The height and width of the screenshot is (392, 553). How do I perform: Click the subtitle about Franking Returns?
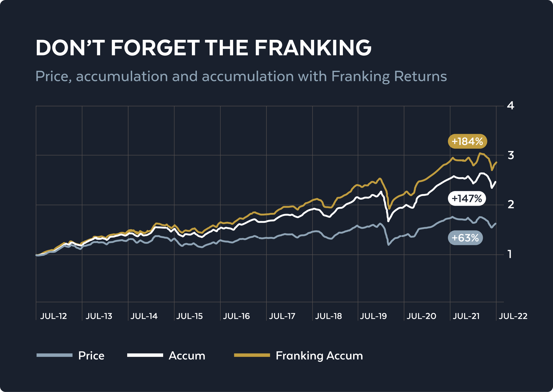241,76
